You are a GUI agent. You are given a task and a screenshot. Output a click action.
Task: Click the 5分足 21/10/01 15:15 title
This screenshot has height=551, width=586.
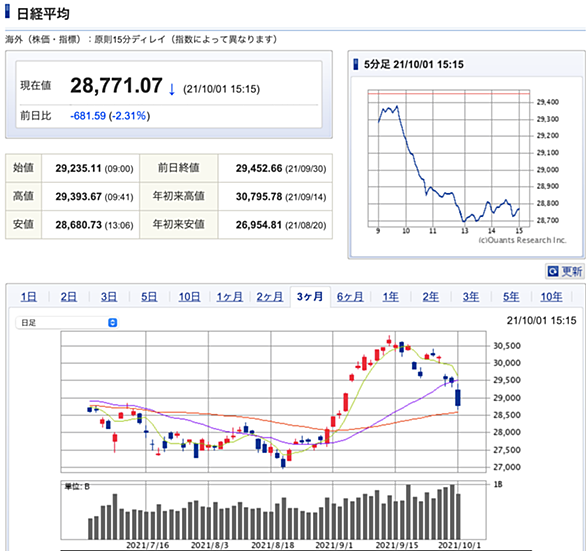(414, 65)
